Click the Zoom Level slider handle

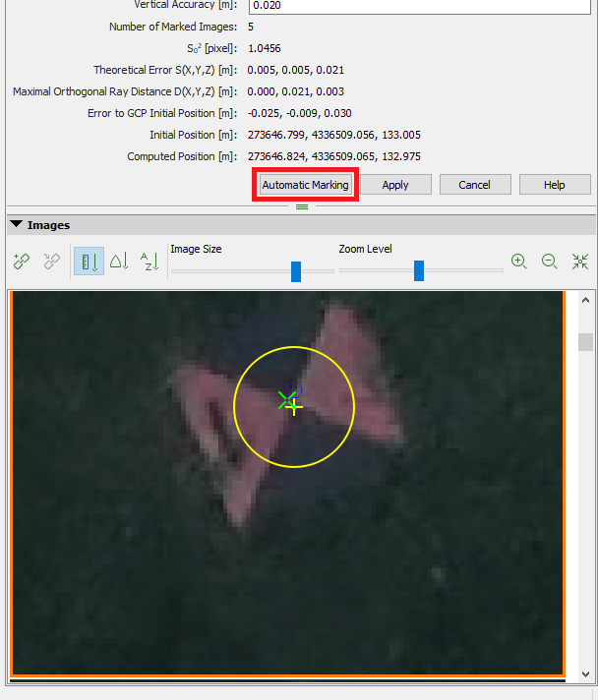pos(419,270)
